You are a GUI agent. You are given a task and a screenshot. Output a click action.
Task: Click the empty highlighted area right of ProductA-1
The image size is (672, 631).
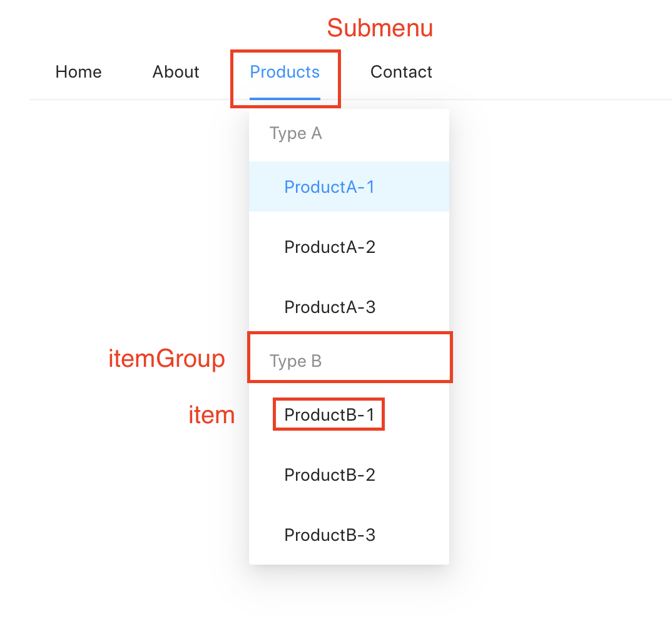pos(413,187)
